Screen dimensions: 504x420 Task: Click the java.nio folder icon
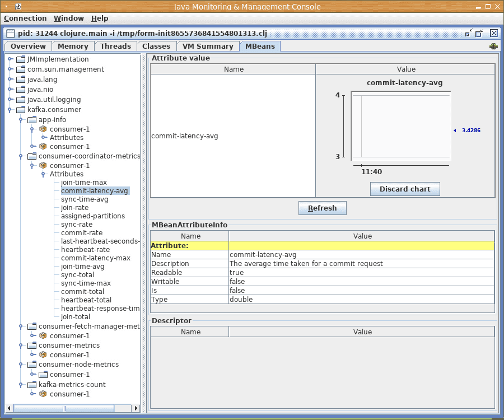click(21, 90)
